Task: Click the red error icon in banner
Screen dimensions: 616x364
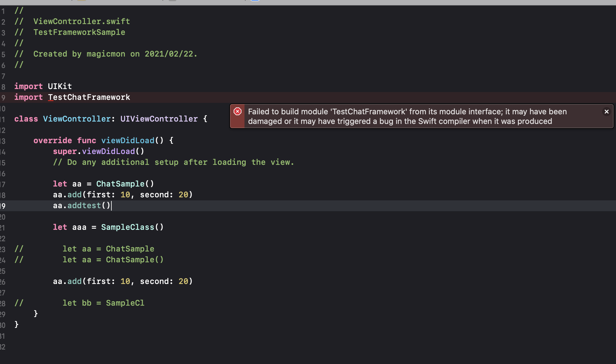Action: 238,112
